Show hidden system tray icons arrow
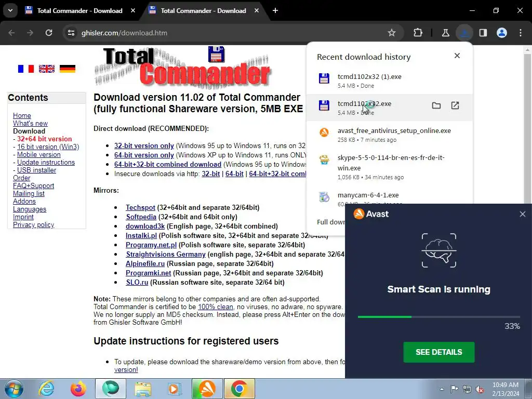532x399 pixels. [442, 389]
